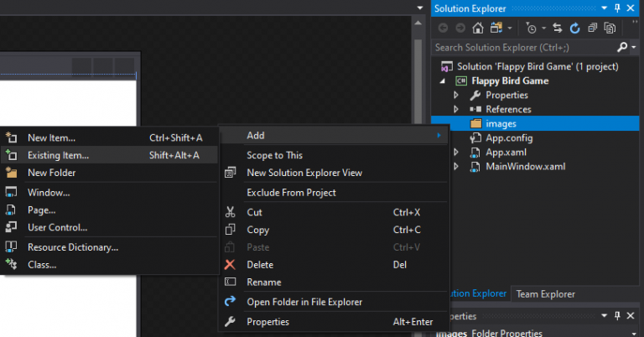The height and width of the screenshot is (337, 644).
Task: Click the Forward navigation arrow in Solution Explorer
Action: (x=460, y=28)
